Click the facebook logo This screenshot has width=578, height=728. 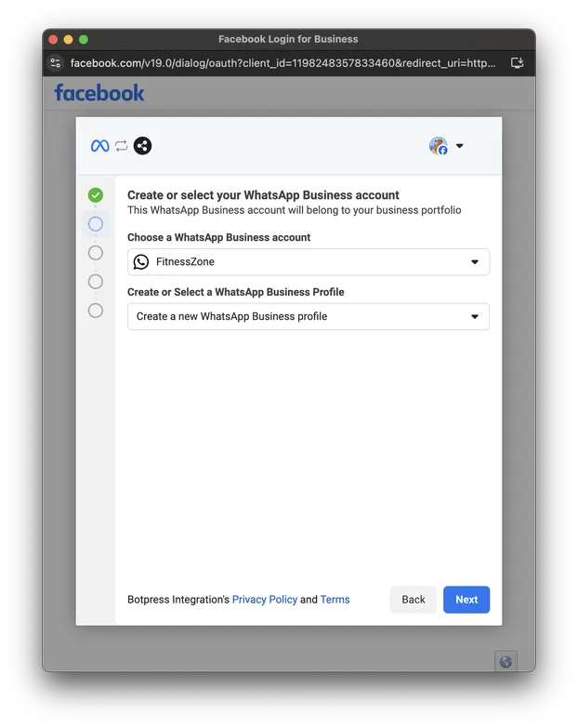(99, 93)
